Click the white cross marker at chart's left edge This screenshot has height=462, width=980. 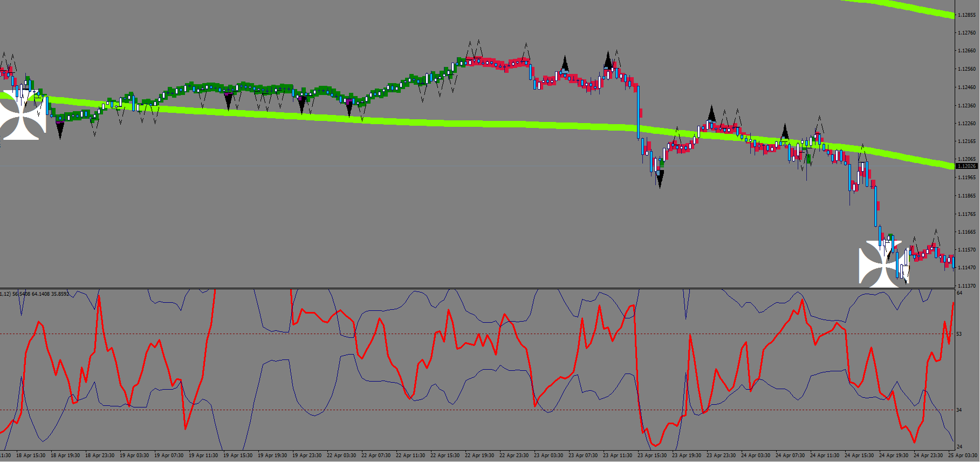pyautogui.click(x=20, y=115)
